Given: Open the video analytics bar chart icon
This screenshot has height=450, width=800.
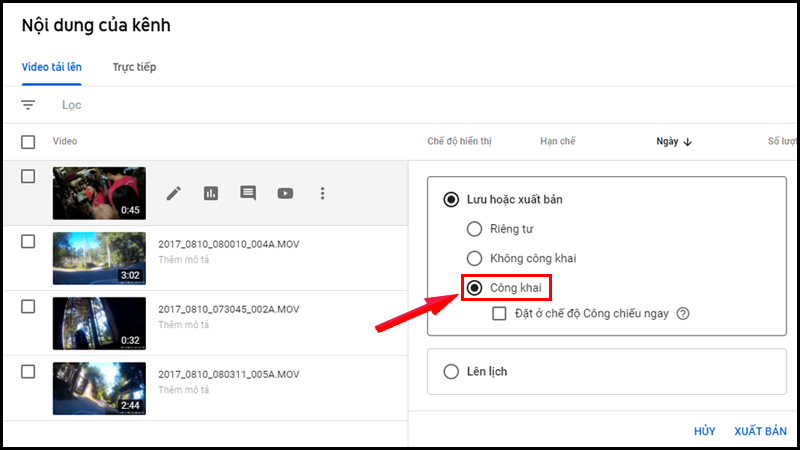Looking at the screenshot, I should pyautogui.click(x=211, y=193).
